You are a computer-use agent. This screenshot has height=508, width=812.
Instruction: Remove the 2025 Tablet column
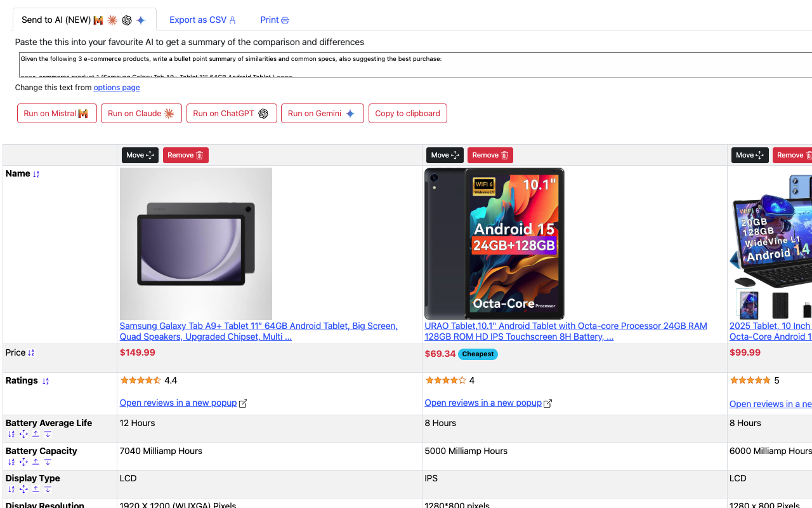pyautogui.click(x=792, y=155)
